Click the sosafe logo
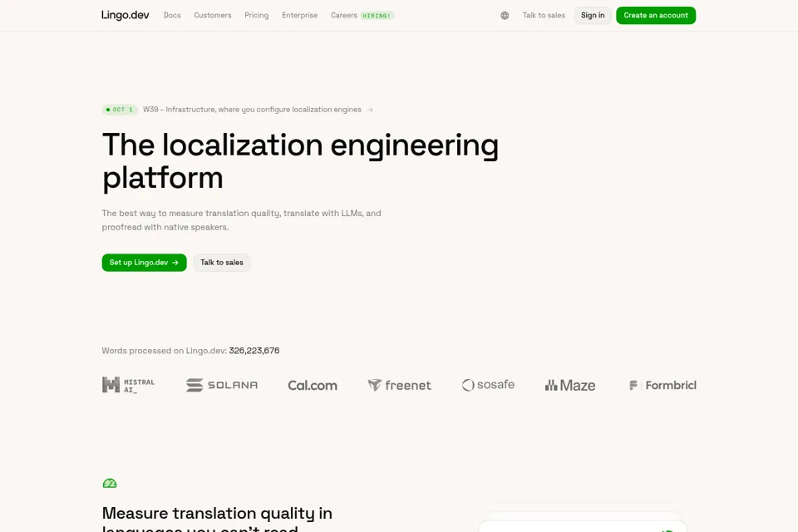798x532 pixels. 488,385
